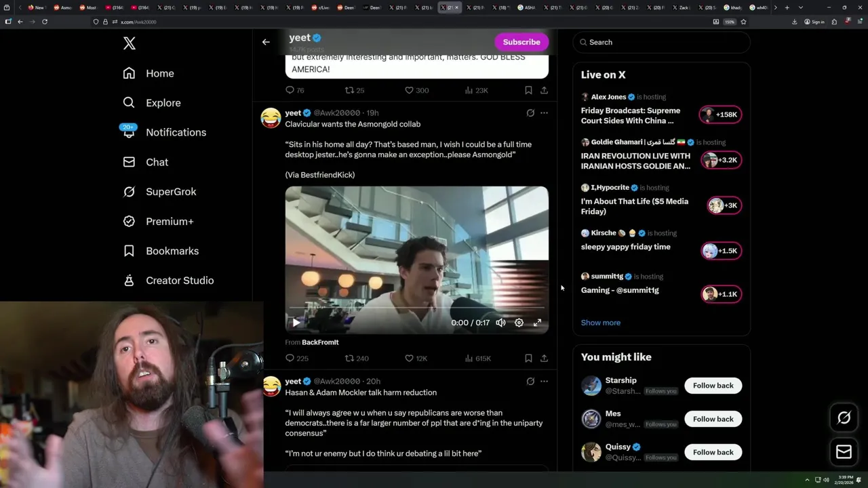Enter fullscreen on the video

(537, 323)
